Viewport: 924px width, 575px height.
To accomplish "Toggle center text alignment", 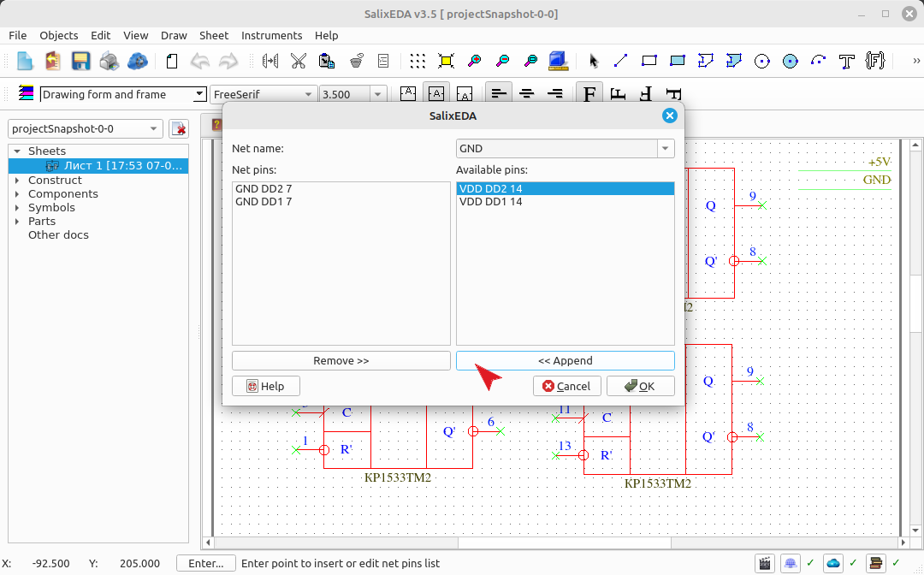I will [x=526, y=93].
